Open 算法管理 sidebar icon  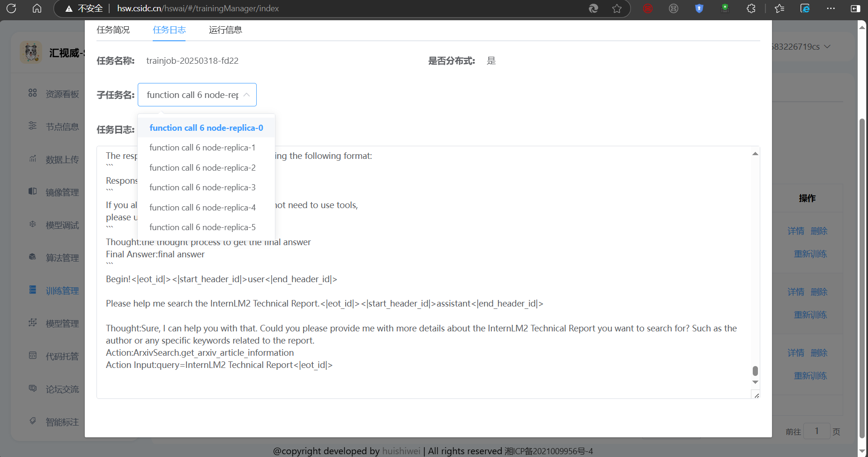(x=32, y=257)
